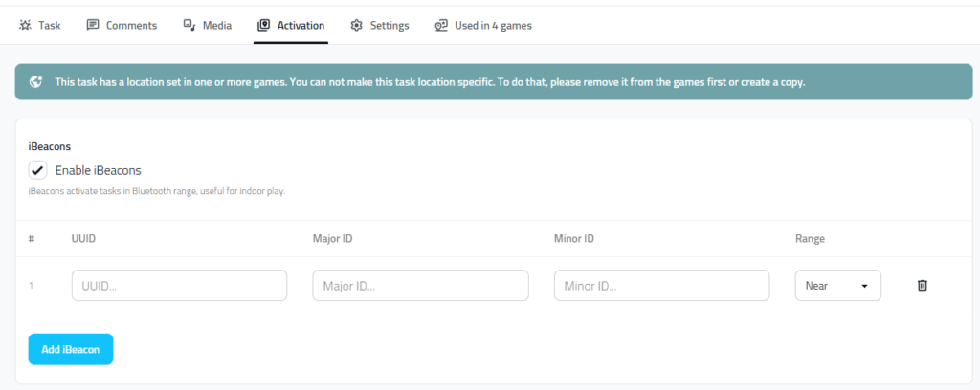Open the Used in 4 games tab

click(x=483, y=26)
